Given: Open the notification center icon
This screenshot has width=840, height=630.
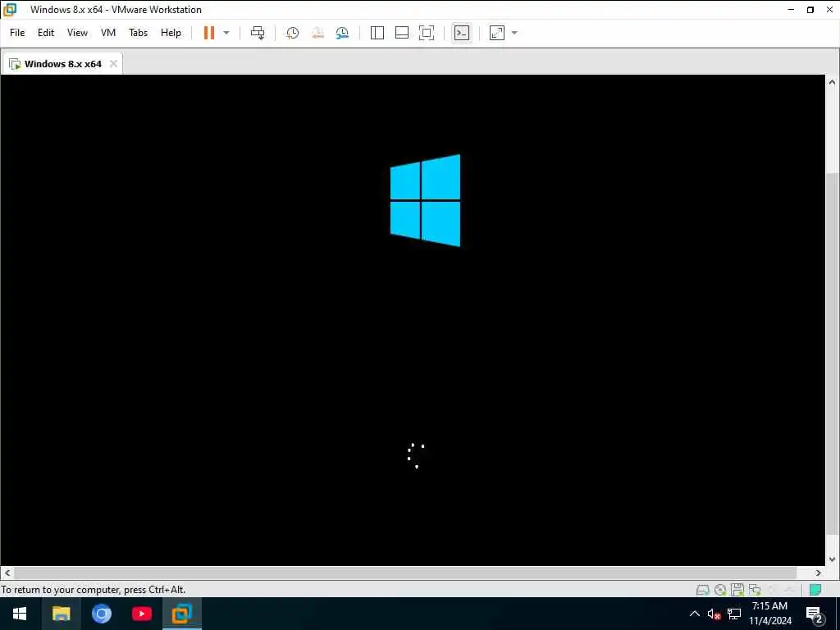Looking at the screenshot, I should point(815,614).
